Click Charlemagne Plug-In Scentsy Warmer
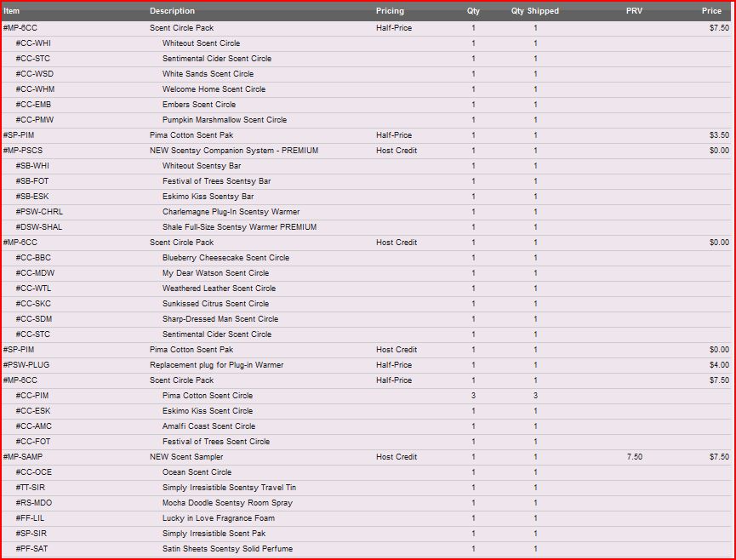 [231, 212]
